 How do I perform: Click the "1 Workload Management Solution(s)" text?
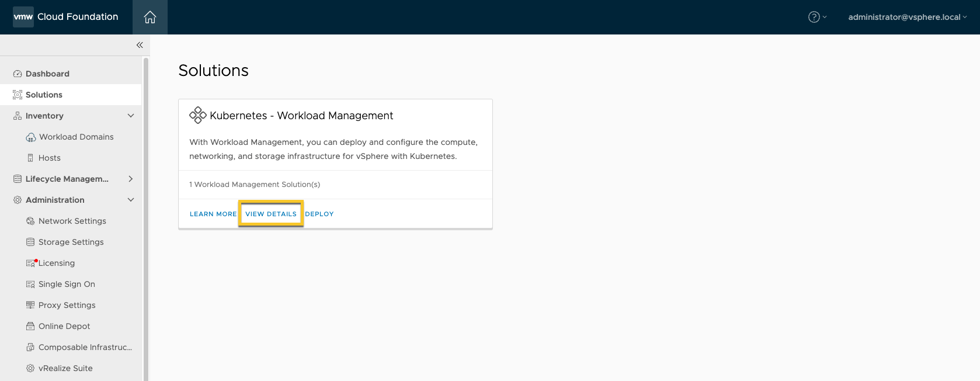255,185
